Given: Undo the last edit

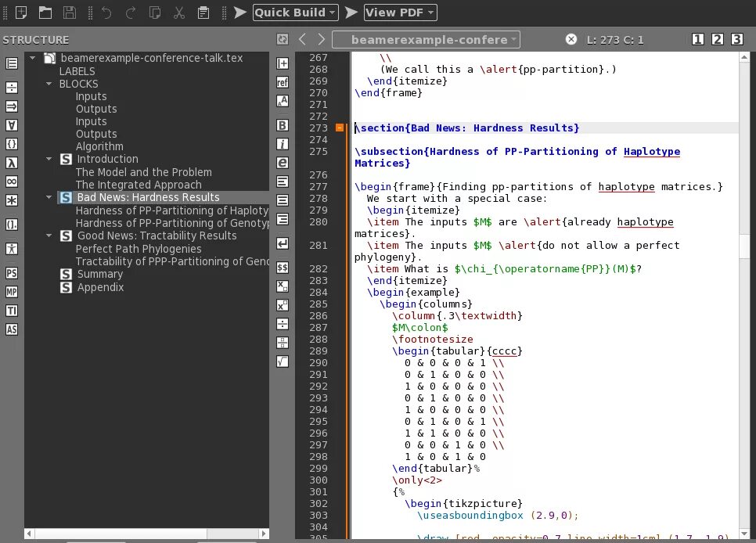Looking at the screenshot, I should coord(106,13).
